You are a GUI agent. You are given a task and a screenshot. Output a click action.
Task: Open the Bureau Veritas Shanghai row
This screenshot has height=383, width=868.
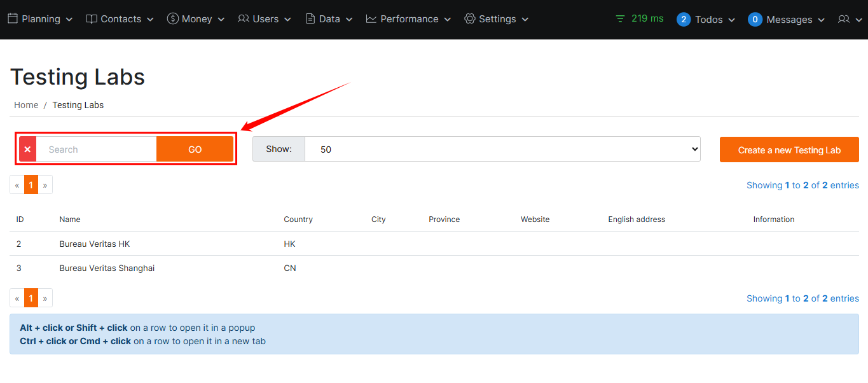point(107,268)
